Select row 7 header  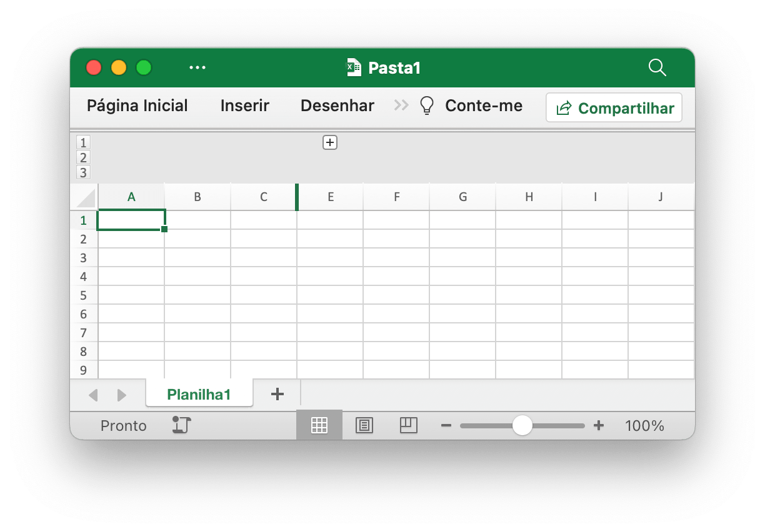tap(84, 333)
